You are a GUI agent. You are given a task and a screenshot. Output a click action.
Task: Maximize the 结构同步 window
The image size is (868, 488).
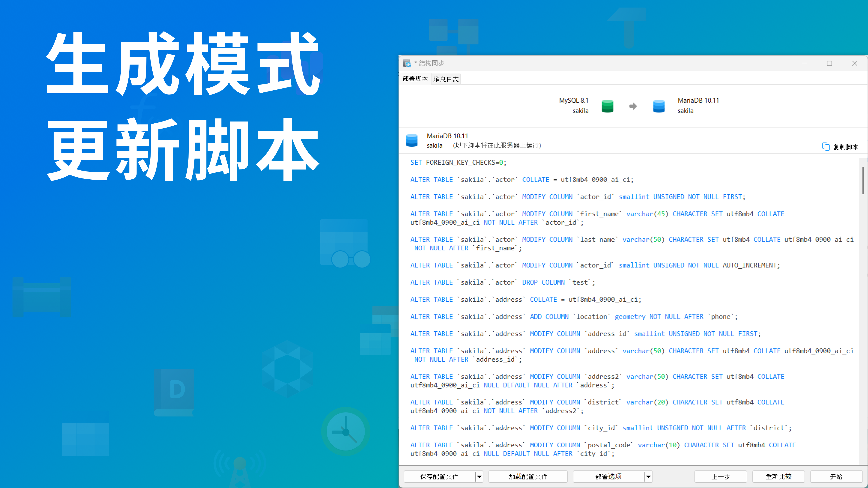pos(829,63)
